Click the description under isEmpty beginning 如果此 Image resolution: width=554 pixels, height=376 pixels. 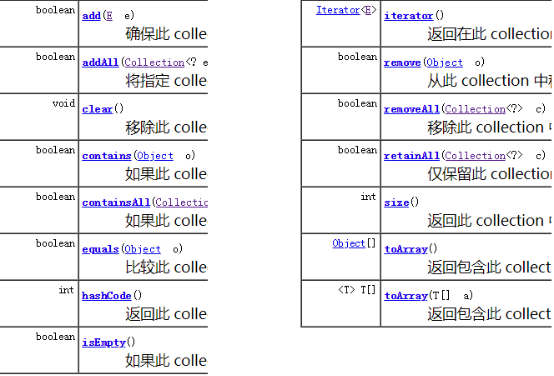166,361
